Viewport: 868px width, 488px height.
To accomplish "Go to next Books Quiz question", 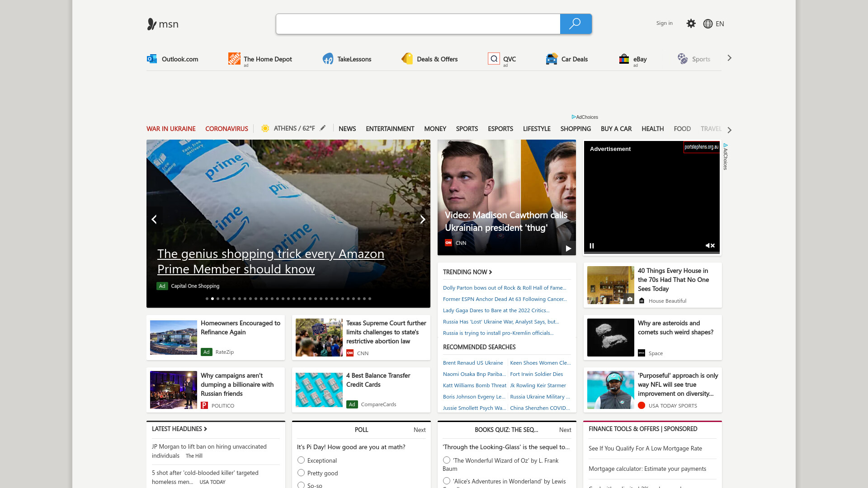I will [x=565, y=430].
